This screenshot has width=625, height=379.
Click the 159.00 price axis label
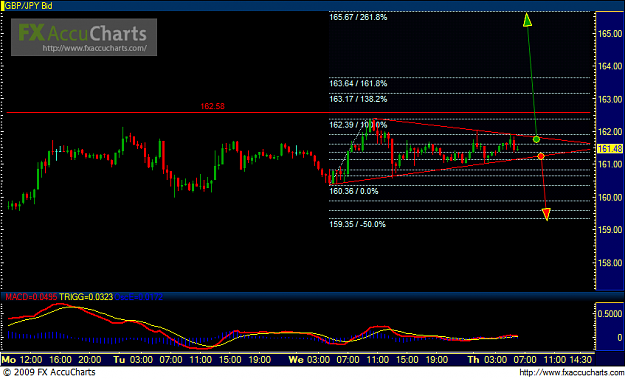611,230
